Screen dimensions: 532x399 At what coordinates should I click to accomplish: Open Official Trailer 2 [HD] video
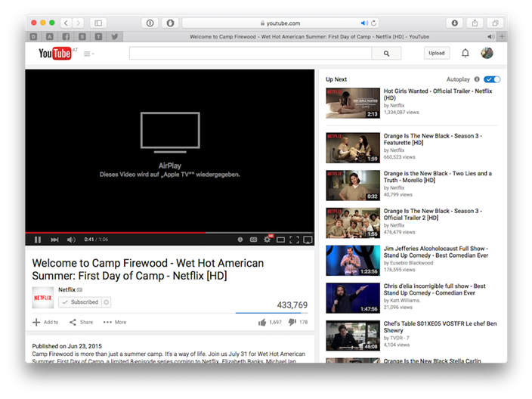pyautogui.click(x=432, y=214)
